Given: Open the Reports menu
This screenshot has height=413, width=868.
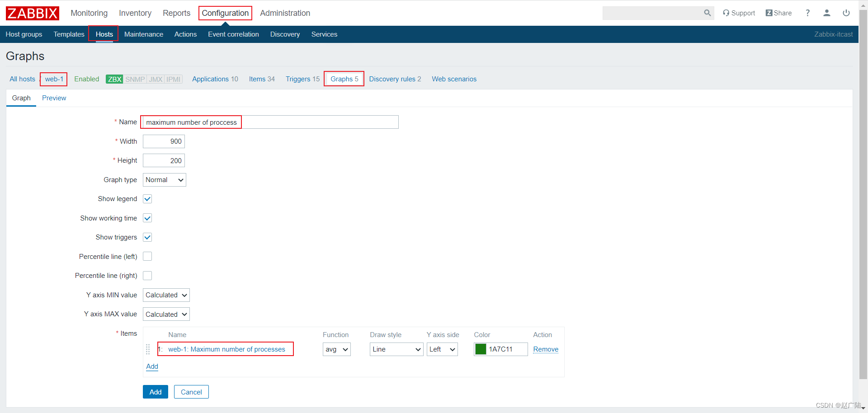Looking at the screenshot, I should coord(176,13).
